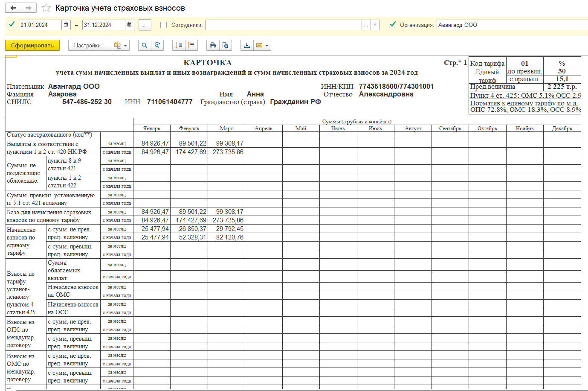Screen dimensions: 588x391
Task: Click the Сотрудники input field
Action: (284, 25)
